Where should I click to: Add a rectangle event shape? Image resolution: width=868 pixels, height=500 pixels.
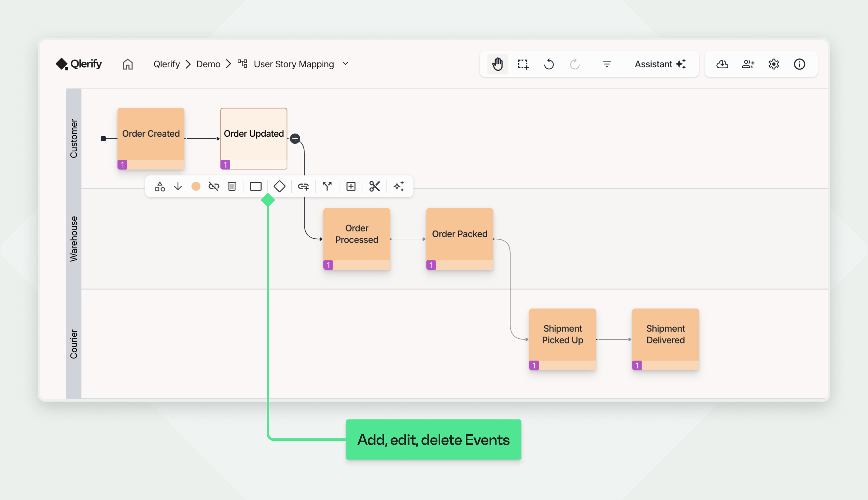point(255,186)
